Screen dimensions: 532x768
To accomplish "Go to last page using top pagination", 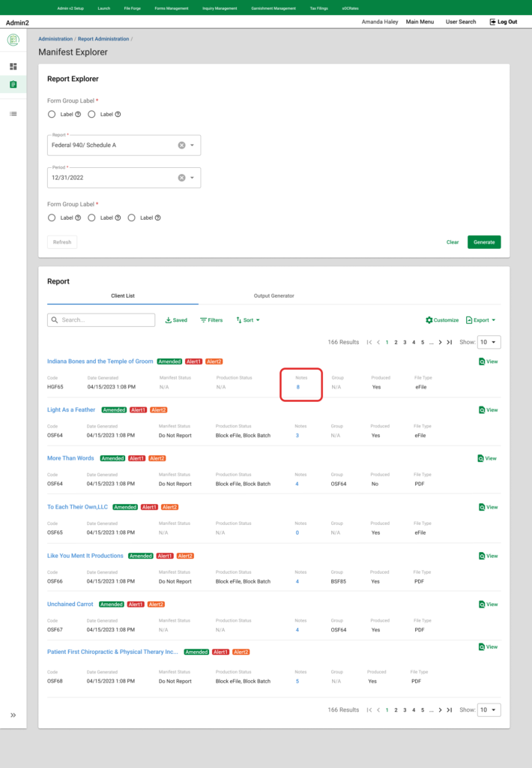I will point(449,342).
